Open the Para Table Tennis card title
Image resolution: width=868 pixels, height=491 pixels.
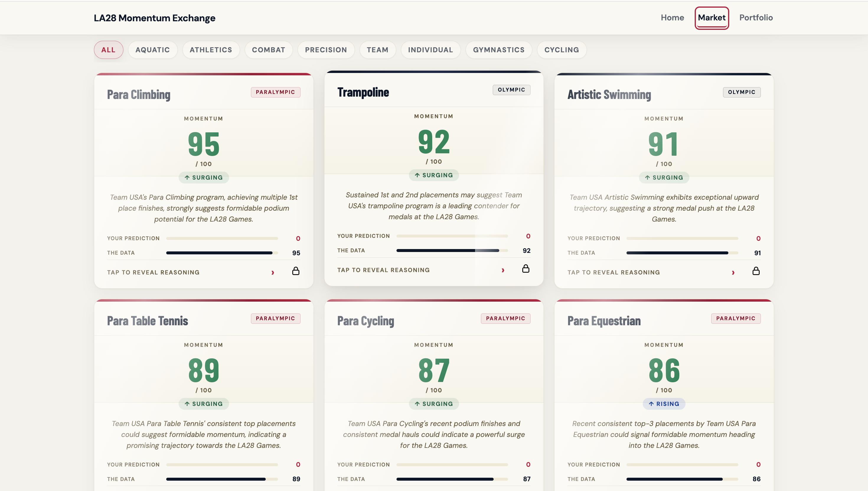(147, 321)
